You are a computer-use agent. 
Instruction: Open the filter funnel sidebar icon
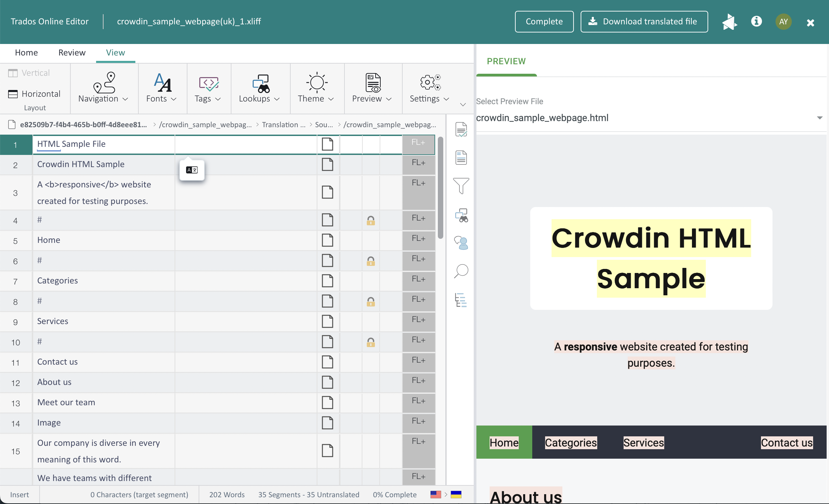461,186
